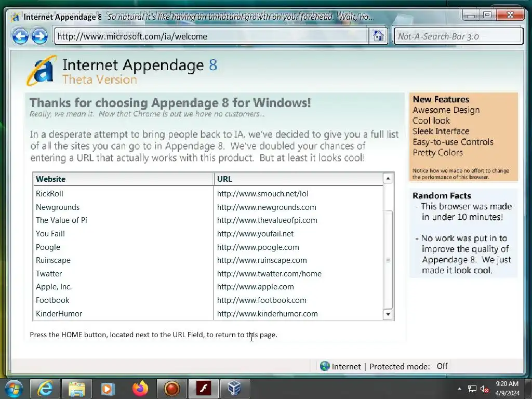Screen dimensions: 532x399
Task: Select the RickRoll row
Action: (208, 194)
